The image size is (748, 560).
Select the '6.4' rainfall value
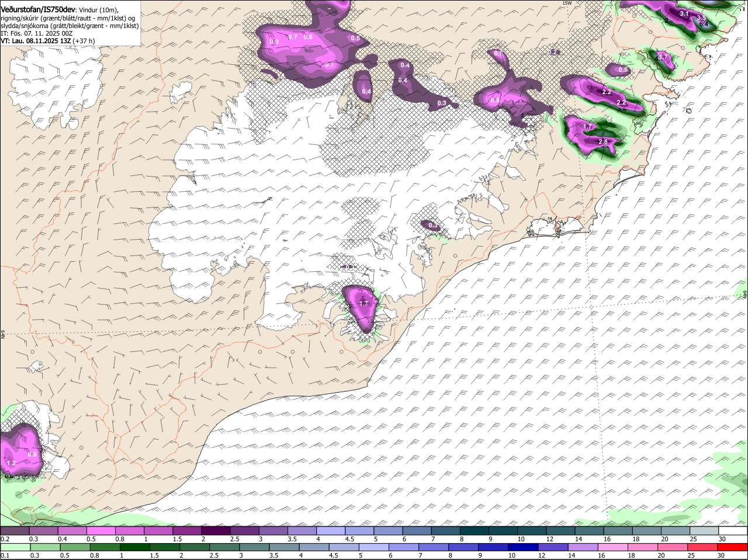click(x=704, y=25)
